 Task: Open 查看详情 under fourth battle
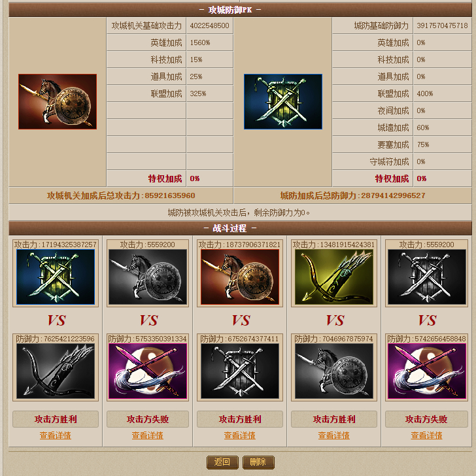point(334,435)
